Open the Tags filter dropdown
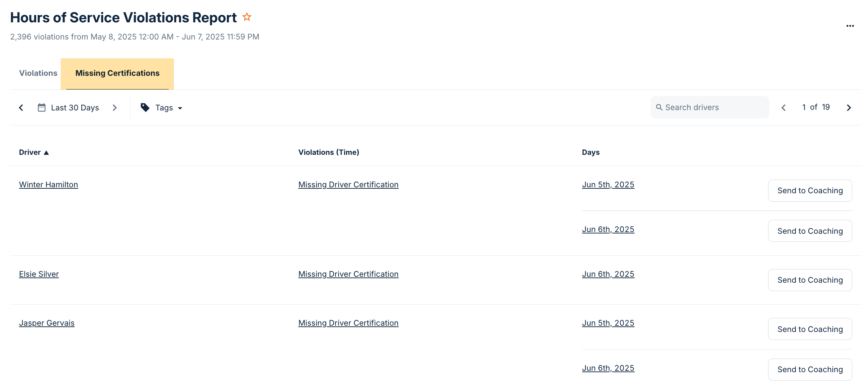Image resolution: width=868 pixels, height=390 pixels. (x=164, y=107)
